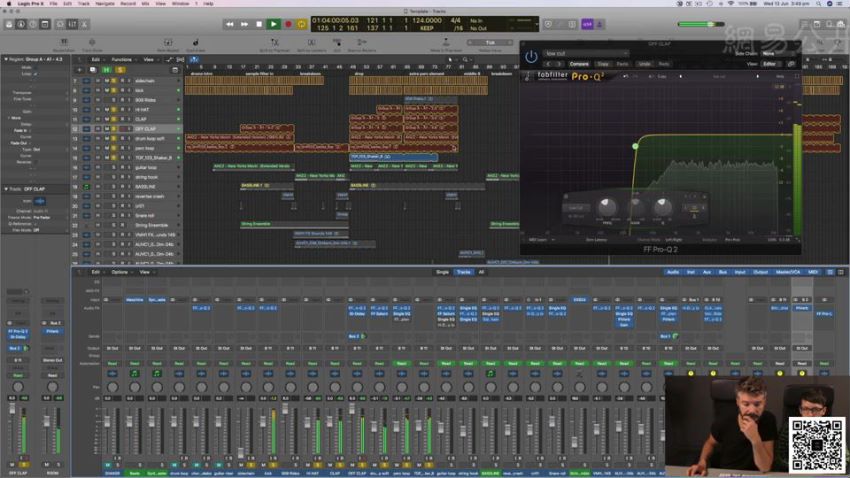Collapse the Track OFF CLAP inspector triangle
This screenshot has width=850, height=478.
(6, 189)
